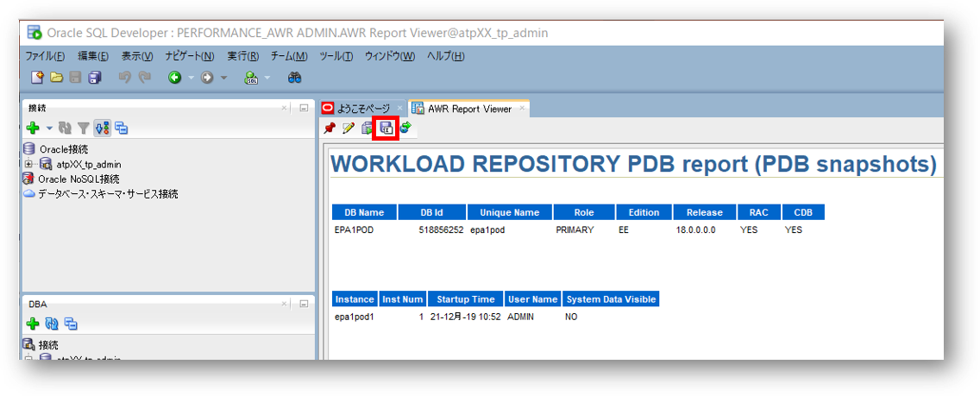Open the ツール(T) menu
The width and height of the screenshot is (980, 396).
click(336, 56)
